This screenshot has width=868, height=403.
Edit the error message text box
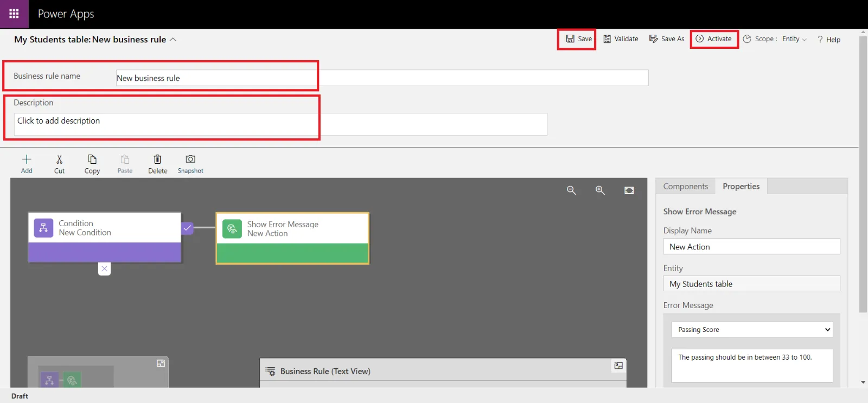[752, 366]
